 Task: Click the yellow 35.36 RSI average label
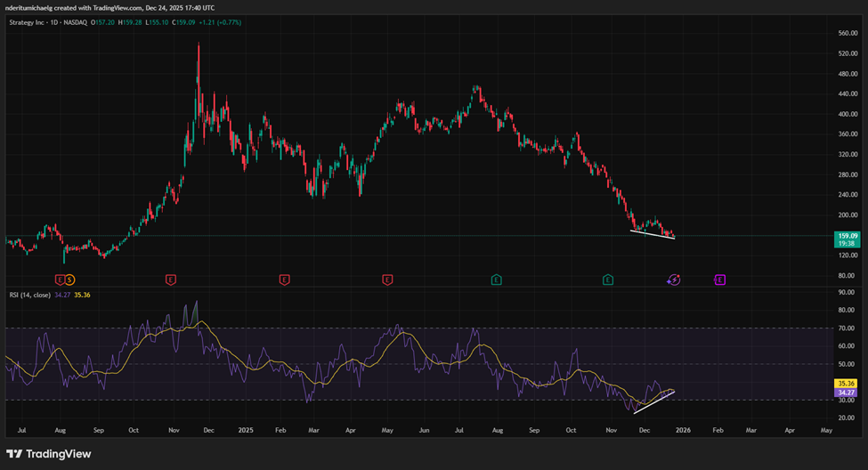coord(845,384)
